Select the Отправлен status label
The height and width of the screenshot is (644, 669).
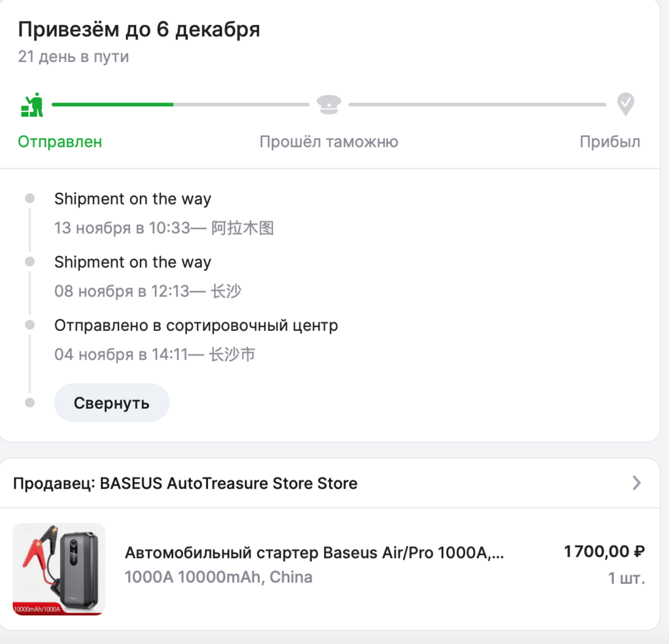click(60, 142)
